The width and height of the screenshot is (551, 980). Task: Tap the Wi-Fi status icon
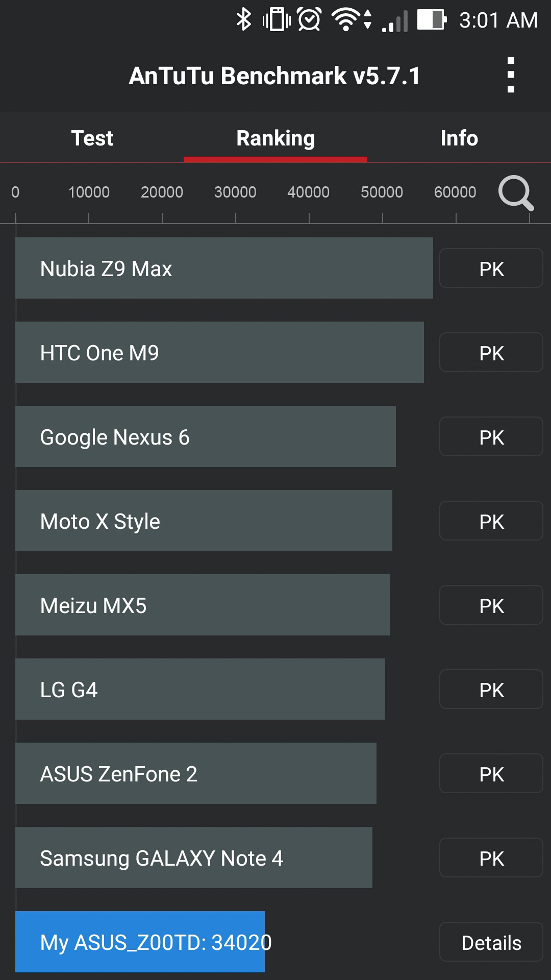pos(347,20)
